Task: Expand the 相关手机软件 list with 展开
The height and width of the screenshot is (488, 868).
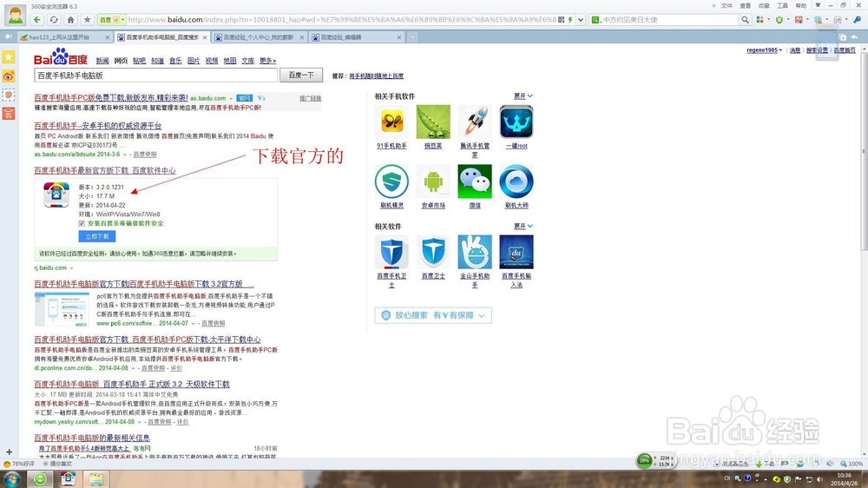Action: (x=523, y=96)
